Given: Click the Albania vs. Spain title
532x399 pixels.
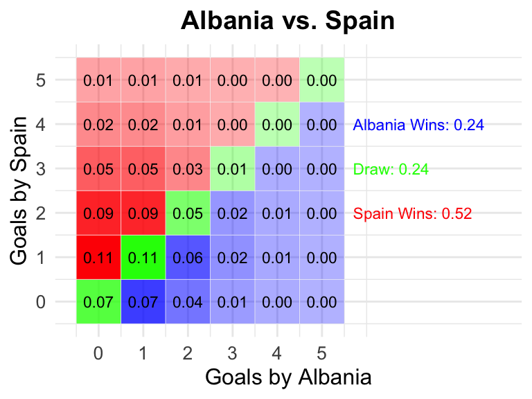Looking at the screenshot, I should (287, 21).
